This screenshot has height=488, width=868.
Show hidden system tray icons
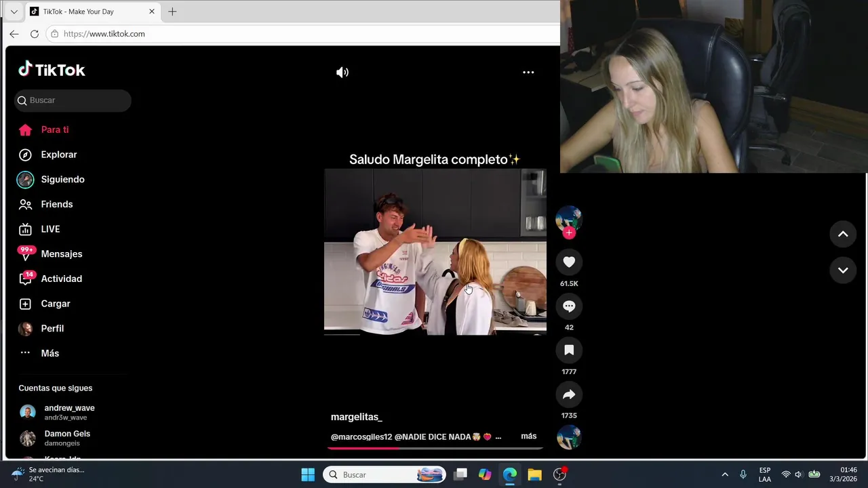[725, 474]
